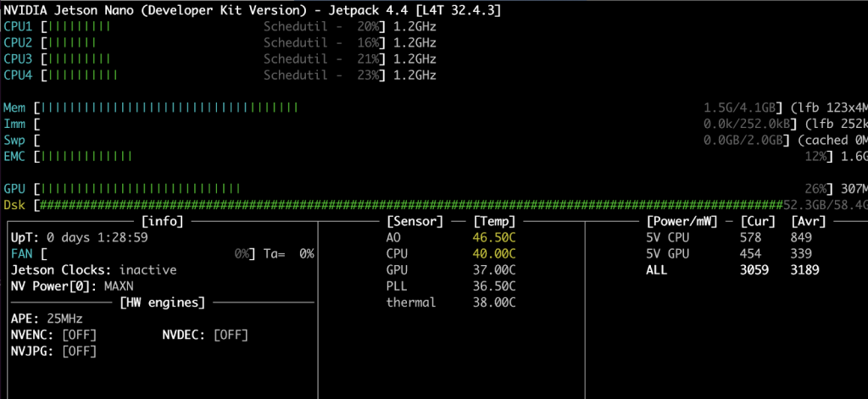Click the NVJPG [OFF] status
This screenshot has height=399, width=868.
[x=53, y=352]
